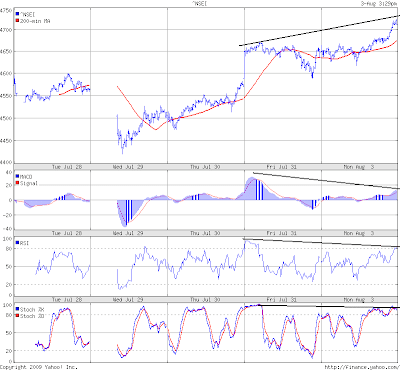Image resolution: width=400 pixels, height=370 pixels.
Task: Click the Signal legend label
Action: point(29,183)
